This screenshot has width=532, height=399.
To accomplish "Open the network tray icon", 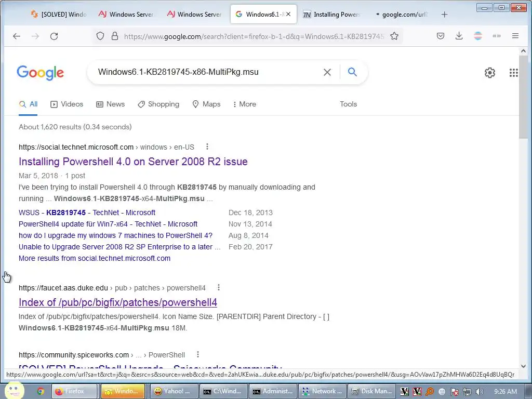I will pos(467,392).
